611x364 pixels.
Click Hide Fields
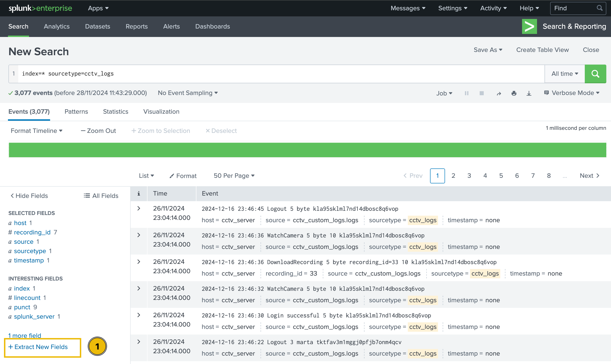29,196
